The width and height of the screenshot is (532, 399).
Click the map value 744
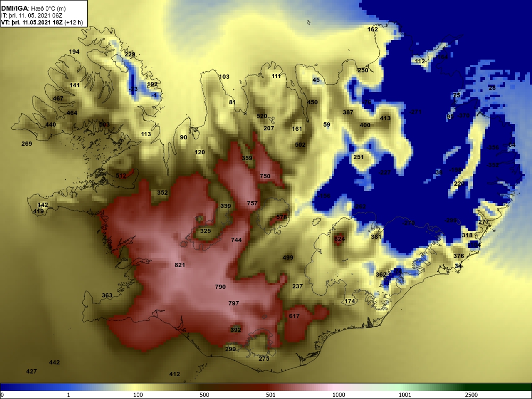click(236, 240)
